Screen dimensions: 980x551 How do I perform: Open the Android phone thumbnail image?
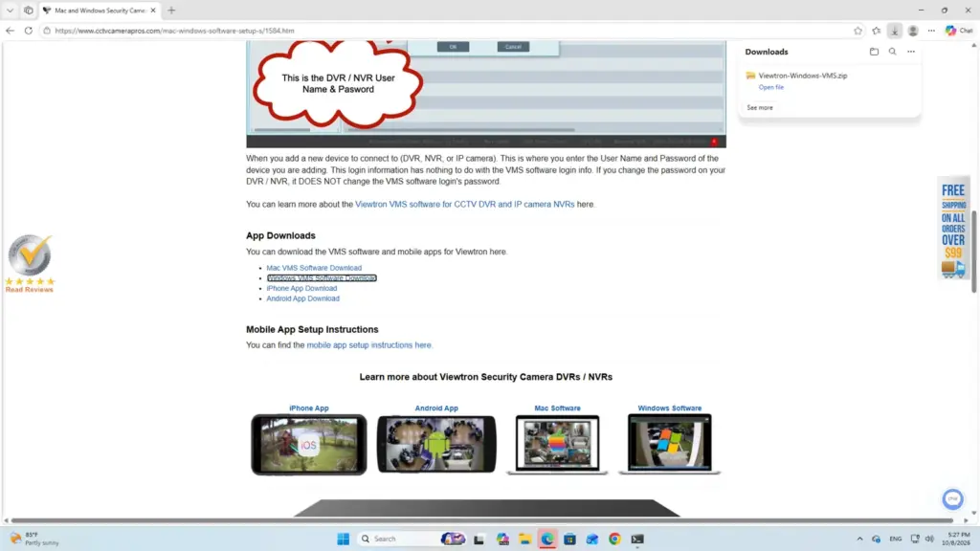(x=436, y=444)
